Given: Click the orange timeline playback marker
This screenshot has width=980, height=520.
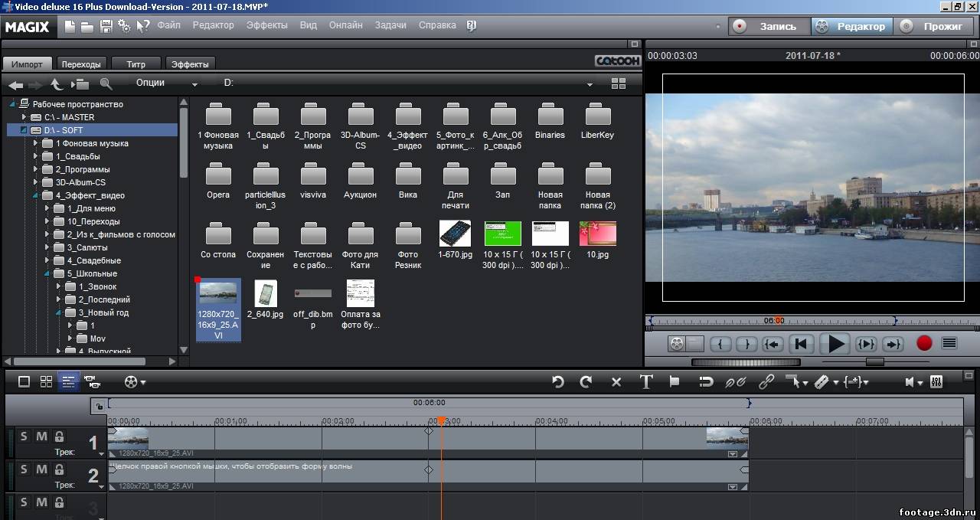Looking at the screenshot, I should (x=441, y=421).
